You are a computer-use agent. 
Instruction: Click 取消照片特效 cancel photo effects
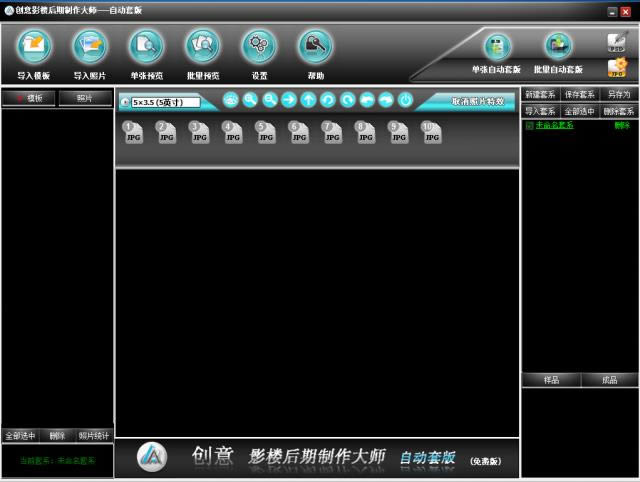478,101
